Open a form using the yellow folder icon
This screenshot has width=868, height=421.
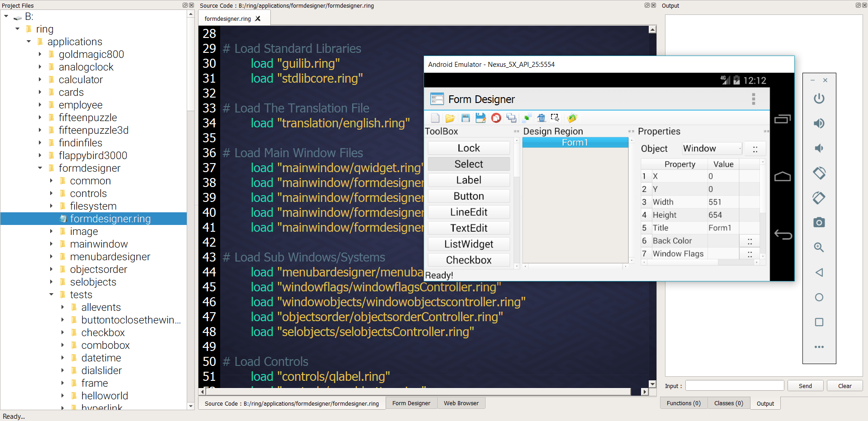(450, 118)
